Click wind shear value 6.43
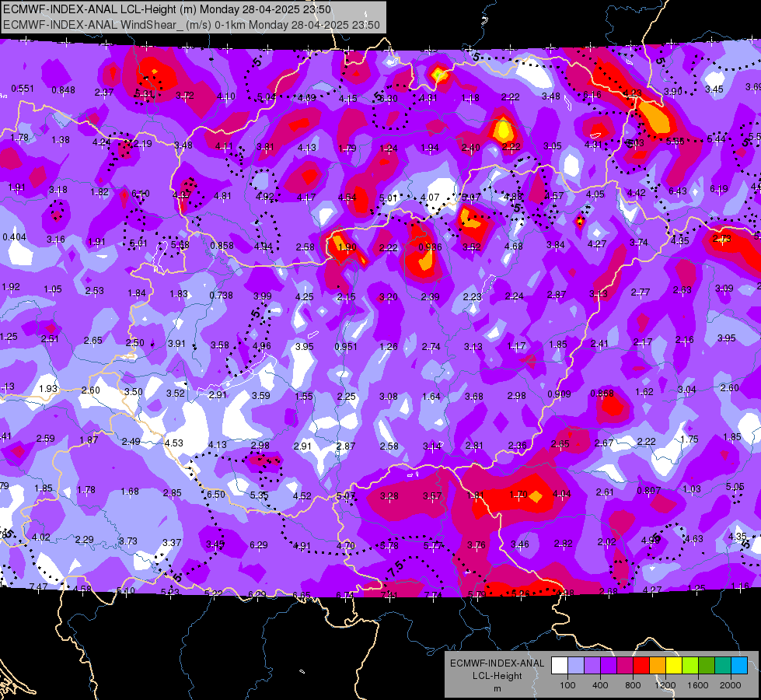 click(678, 191)
